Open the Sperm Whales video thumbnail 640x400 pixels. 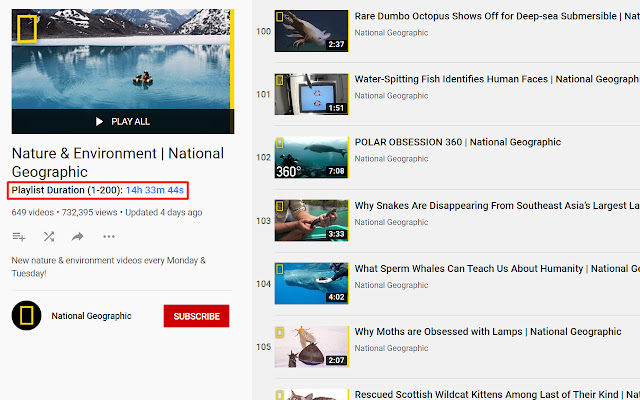pyautogui.click(x=311, y=284)
